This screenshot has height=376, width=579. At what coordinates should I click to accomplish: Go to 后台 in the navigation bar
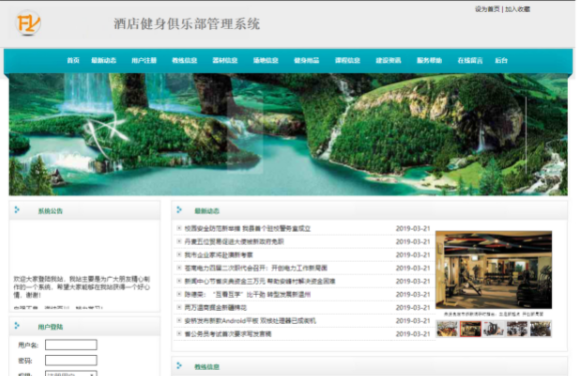501,60
